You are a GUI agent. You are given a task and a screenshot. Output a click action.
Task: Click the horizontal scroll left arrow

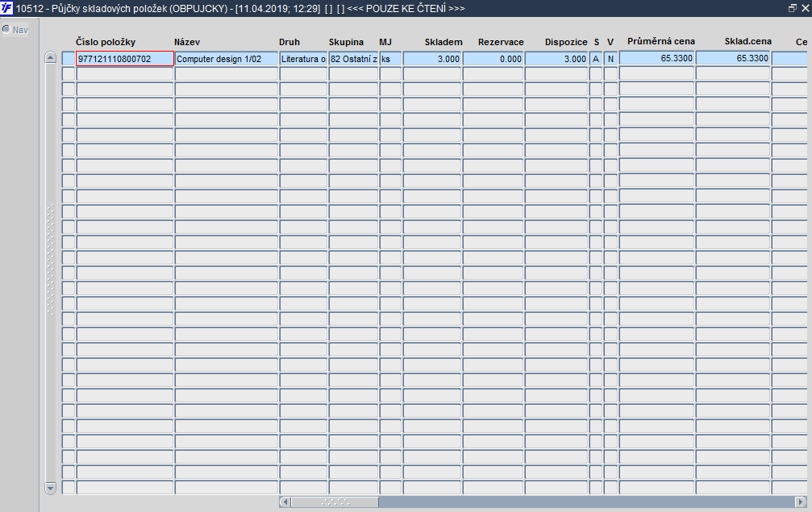(285, 502)
